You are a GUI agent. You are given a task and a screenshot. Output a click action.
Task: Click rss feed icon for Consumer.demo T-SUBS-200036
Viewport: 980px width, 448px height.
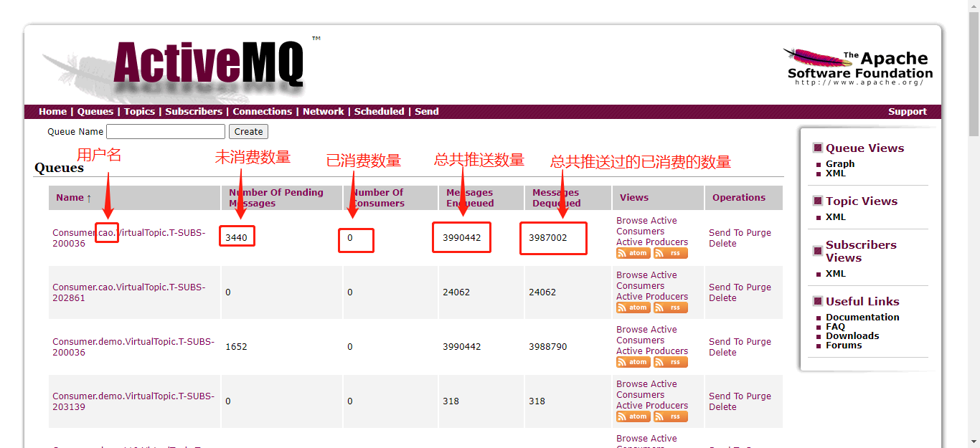pos(671,362)
